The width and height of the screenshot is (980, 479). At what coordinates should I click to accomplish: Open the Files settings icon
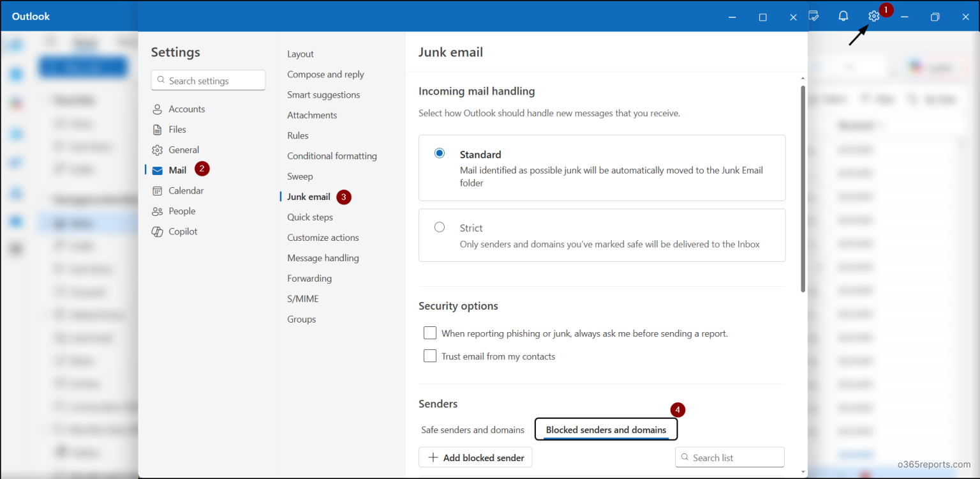[157, 130]
